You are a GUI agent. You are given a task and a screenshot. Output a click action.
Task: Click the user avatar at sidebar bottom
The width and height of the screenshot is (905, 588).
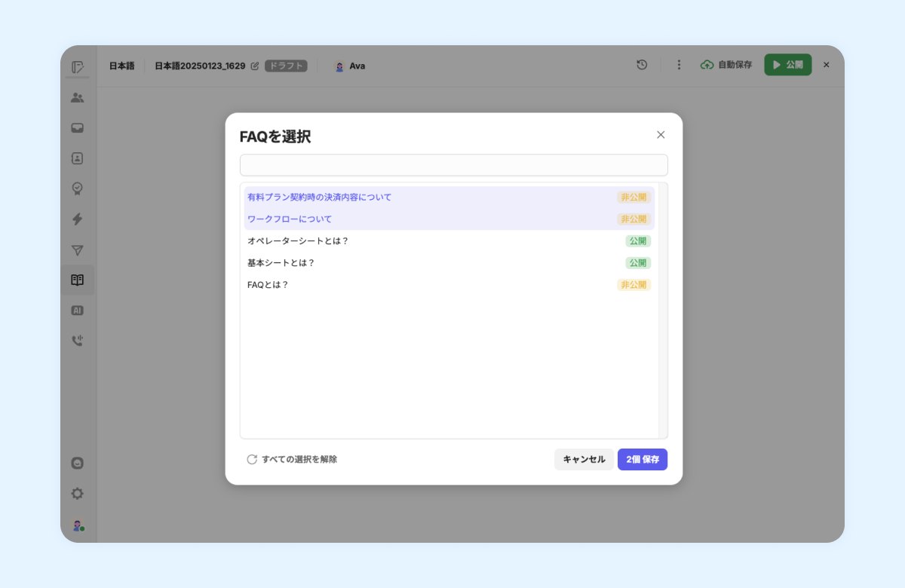(x=77, y=525)
